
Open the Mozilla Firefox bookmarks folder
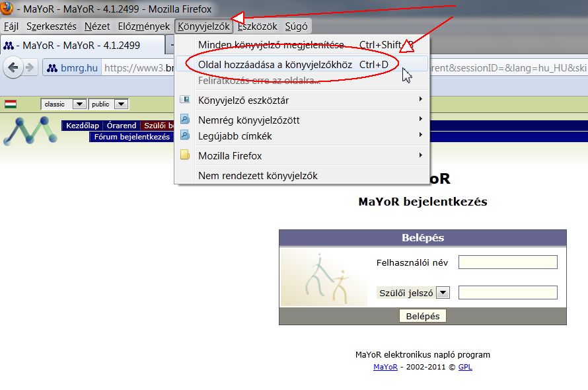pos(230,156)
